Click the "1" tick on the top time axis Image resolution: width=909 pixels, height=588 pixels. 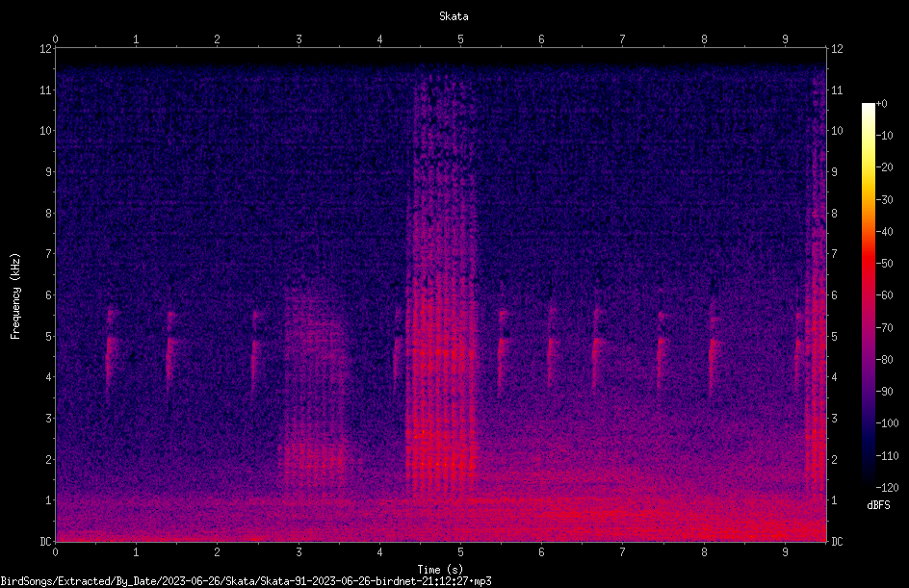pos(136,39)
